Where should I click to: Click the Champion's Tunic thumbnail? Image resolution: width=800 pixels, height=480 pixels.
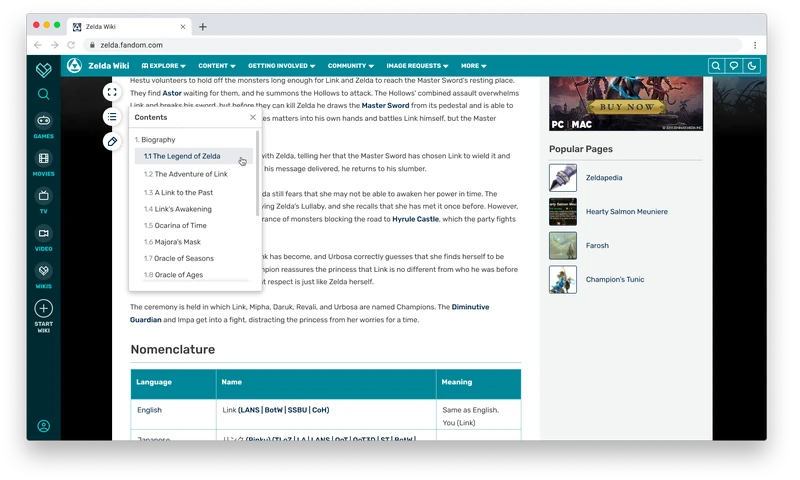[x=563, y=280]
